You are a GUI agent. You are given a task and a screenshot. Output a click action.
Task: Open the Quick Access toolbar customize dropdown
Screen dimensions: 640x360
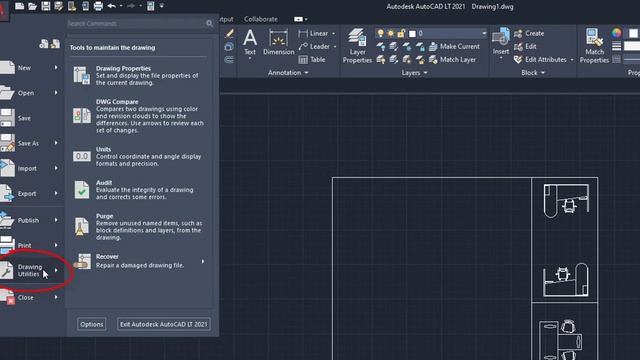[x=162, y=6]
